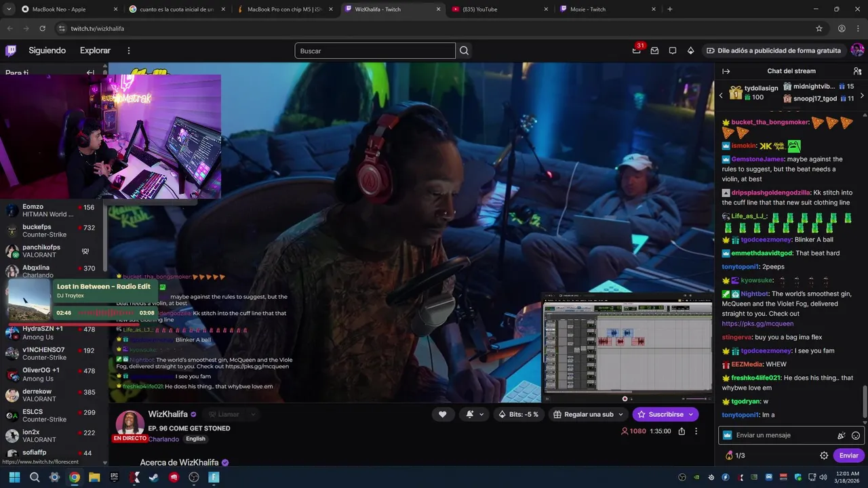868x488 pixels.
Task: Click tydollasign top gifter entry
Action: [753, 93]
